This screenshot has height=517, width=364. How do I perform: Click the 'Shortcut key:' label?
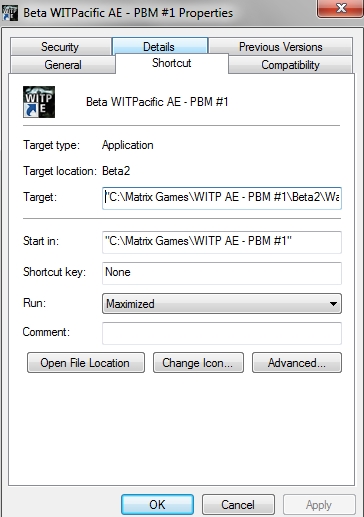coord(54,272)
